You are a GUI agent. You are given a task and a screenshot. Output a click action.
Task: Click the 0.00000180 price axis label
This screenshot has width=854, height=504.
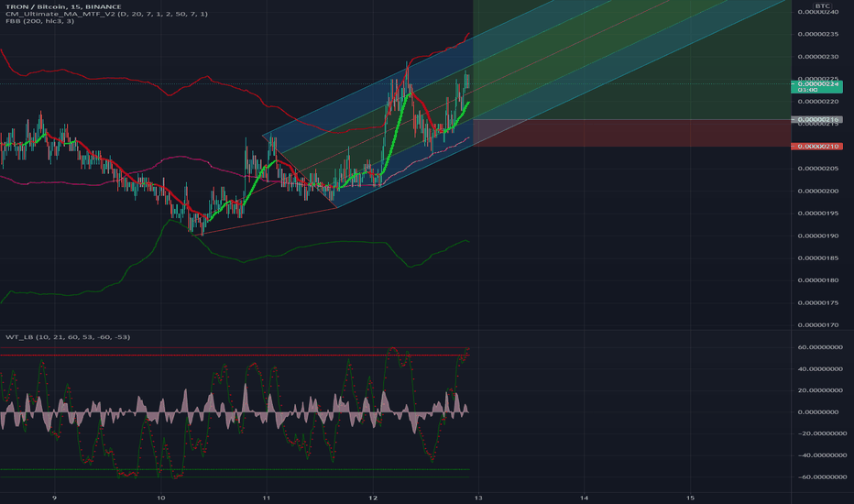(818, 280)
